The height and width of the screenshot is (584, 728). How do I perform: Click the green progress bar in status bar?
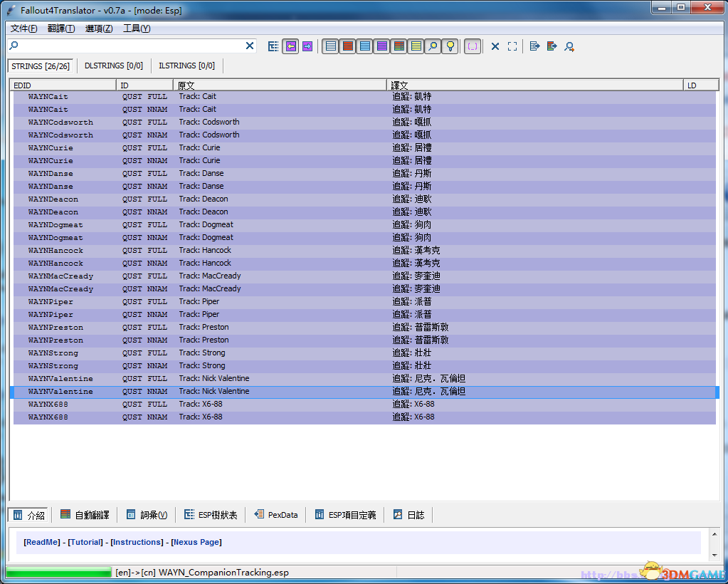coord(59,572)
